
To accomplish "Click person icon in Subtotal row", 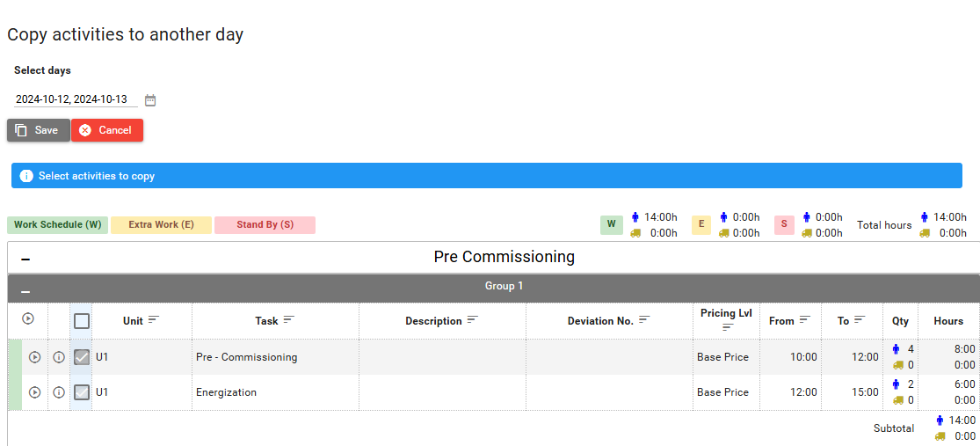I will click(x=940, y=420).
